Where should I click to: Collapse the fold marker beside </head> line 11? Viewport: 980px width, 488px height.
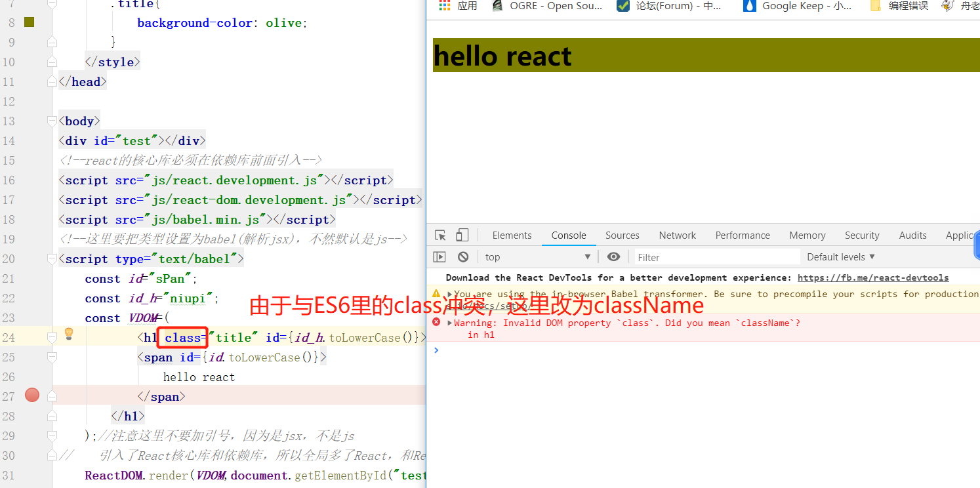(x=52, y=83)
